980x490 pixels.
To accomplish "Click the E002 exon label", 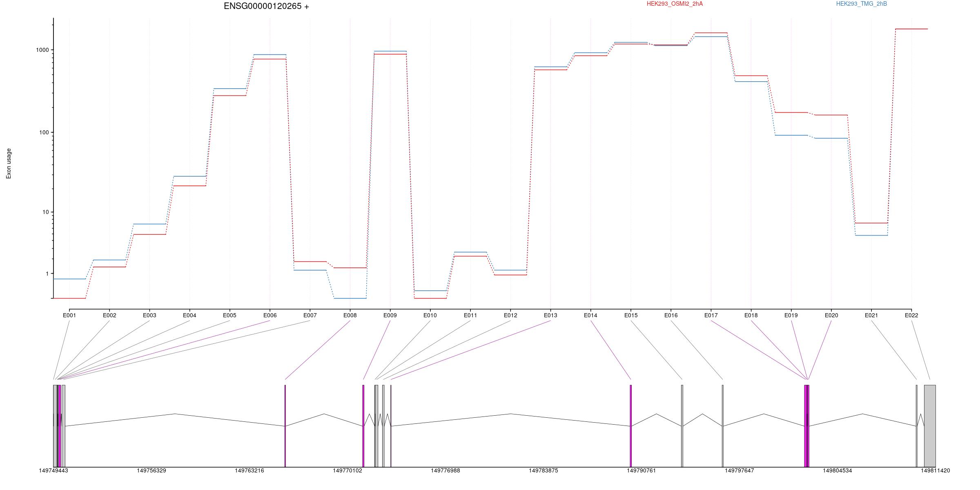I will pos(109,315).
